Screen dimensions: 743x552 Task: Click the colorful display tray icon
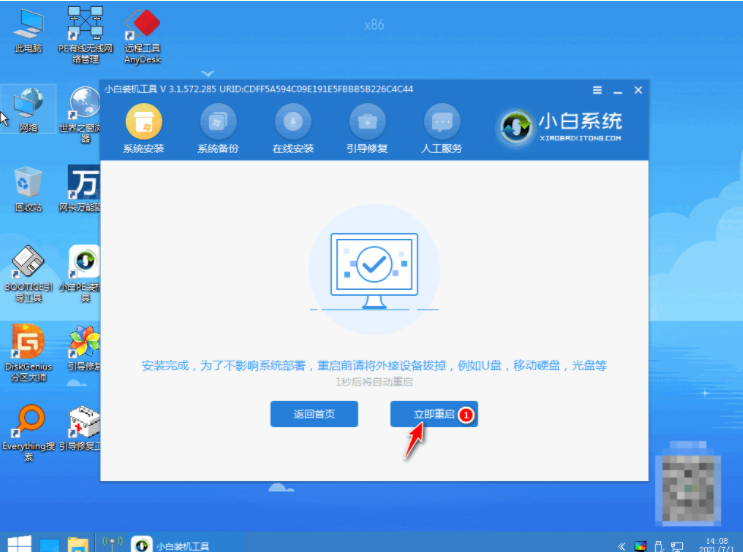pyautogui.click(x=640, y=546)
